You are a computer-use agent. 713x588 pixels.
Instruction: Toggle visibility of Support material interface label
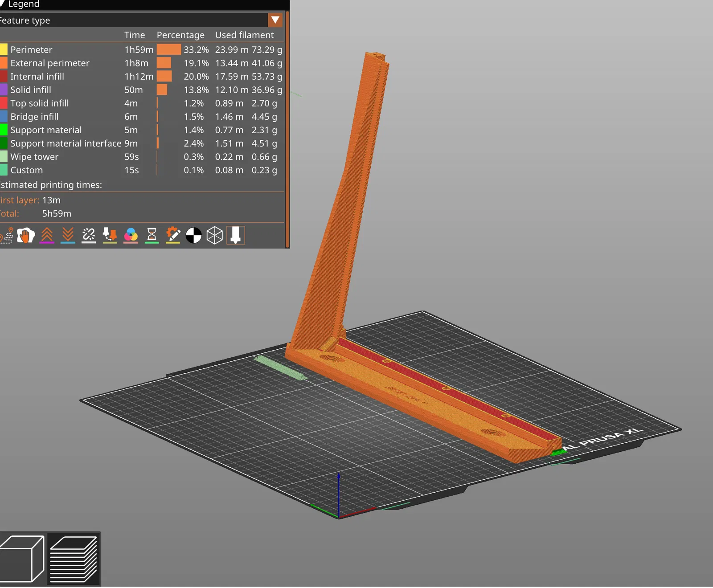pyautogui.click(x=66, y=143)
